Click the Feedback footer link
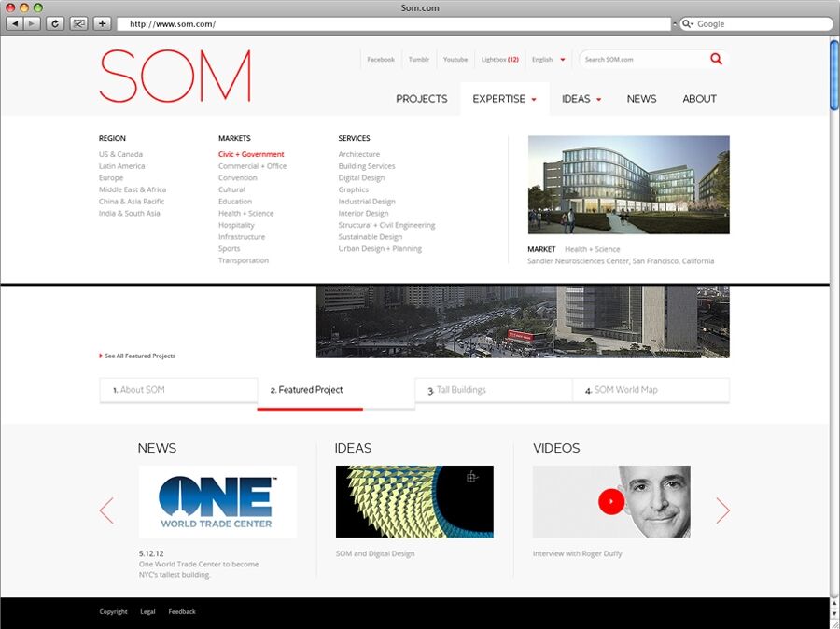This screenshot has width=840, height=629. tap(182, 611)
